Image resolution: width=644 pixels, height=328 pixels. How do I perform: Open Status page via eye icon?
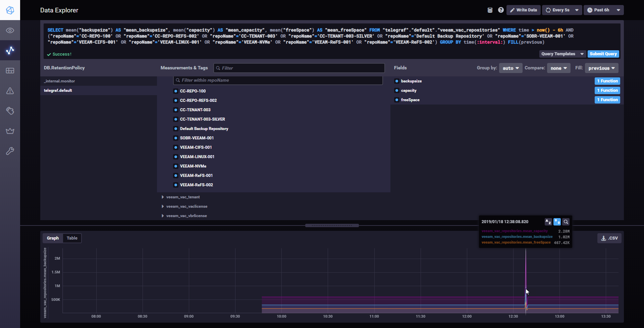pos(10,30)
